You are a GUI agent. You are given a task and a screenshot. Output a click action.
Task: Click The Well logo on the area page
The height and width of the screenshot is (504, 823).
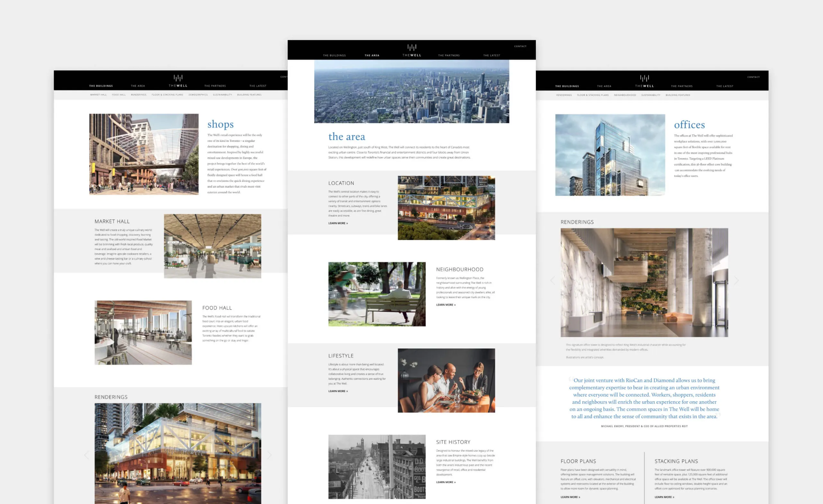coord(411,50)
